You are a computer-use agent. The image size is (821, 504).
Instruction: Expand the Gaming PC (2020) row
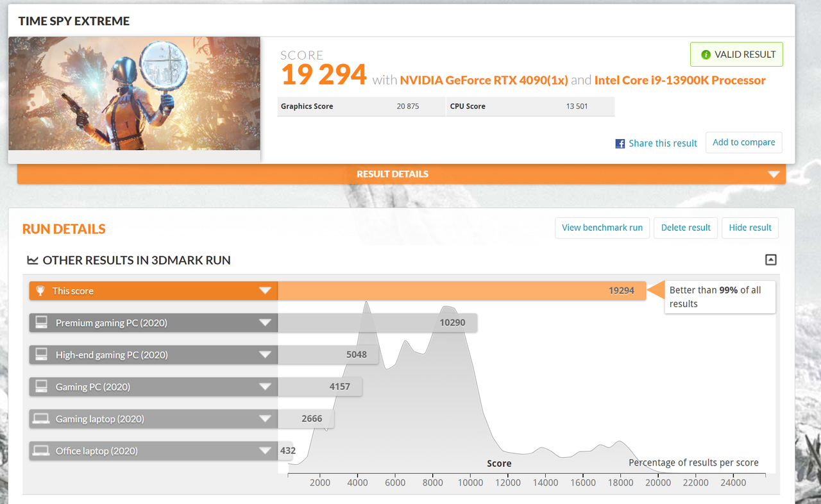(265, 387)
